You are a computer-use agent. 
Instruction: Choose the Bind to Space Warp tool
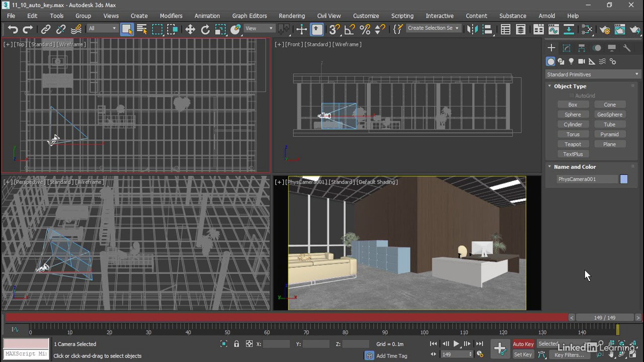click(76, 30)
